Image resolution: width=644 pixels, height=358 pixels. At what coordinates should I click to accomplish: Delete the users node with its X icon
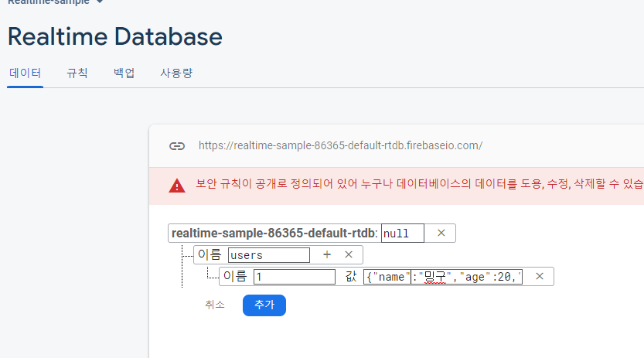click(349, 254)
